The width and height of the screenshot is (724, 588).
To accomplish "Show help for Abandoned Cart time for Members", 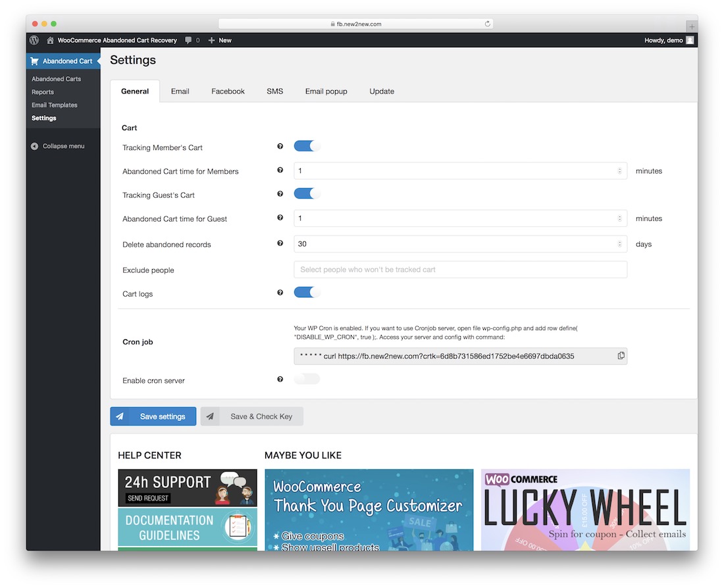I will coord(280,170).
